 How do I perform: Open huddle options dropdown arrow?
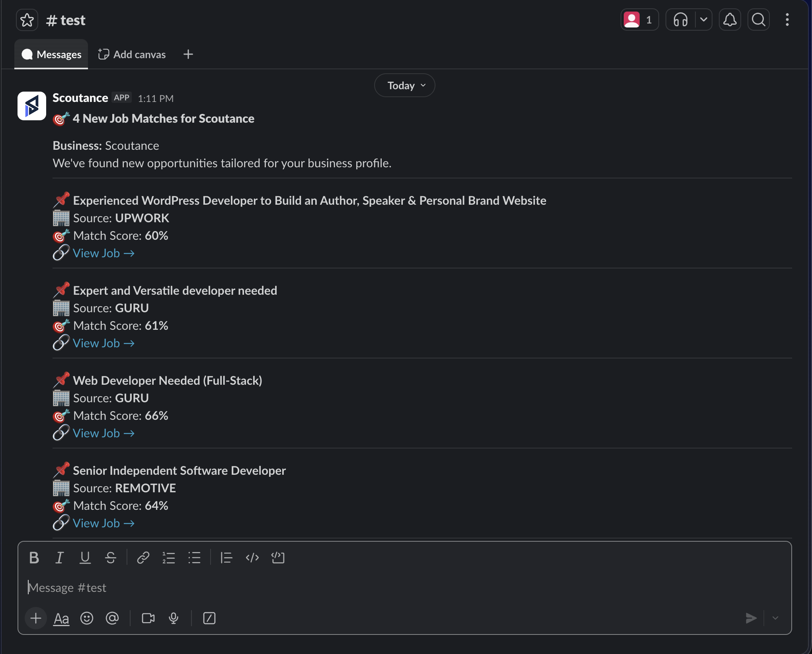point(704,20)
